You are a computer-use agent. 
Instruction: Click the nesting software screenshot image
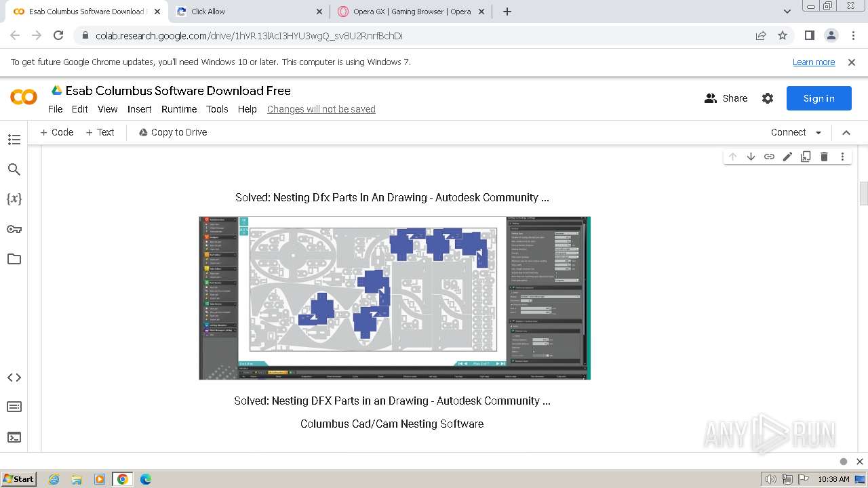395,298
